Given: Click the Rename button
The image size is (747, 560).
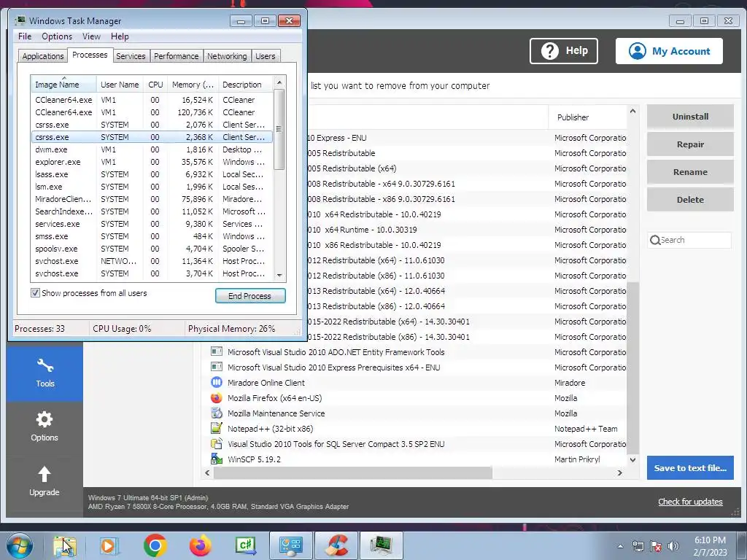Looking at the screenshot, I should tap(690, 172).
